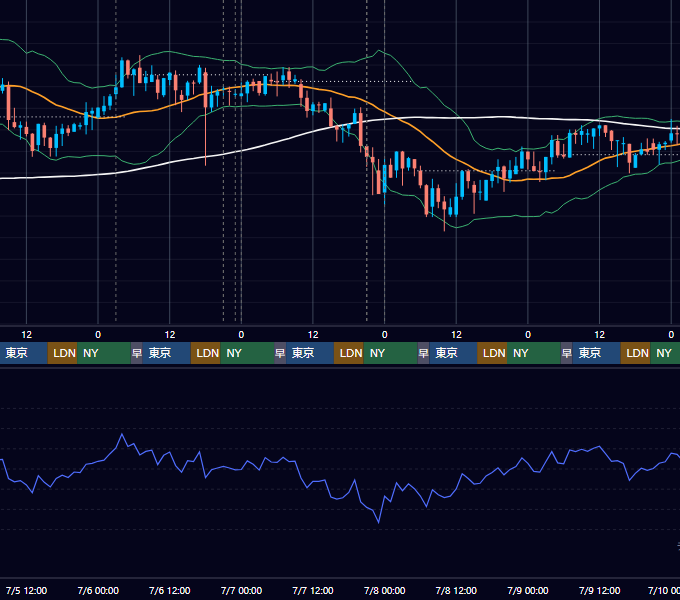Select the NY session block above 7/9 00:00
Viewport: 680px width, 600px height.
534,353
